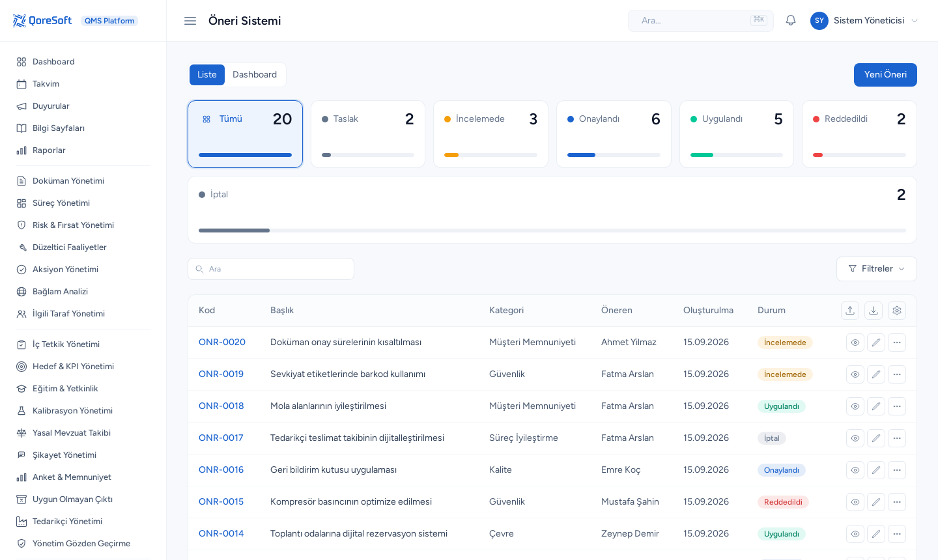View ONR-0017 with the eye icon
Viewport: 938px width, 560px height.
[855, 438]
